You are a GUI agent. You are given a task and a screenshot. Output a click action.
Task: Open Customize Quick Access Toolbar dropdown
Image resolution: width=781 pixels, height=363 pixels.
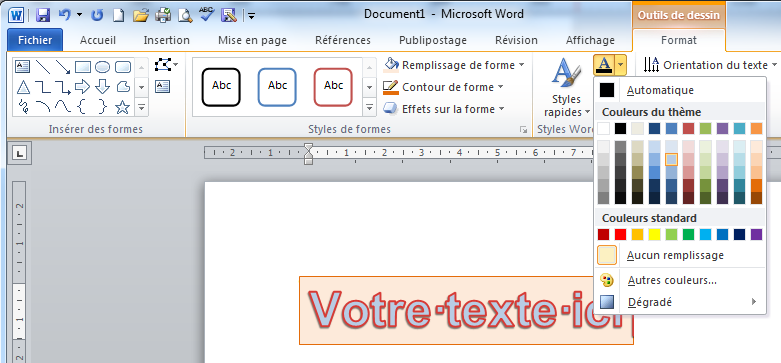252,16
